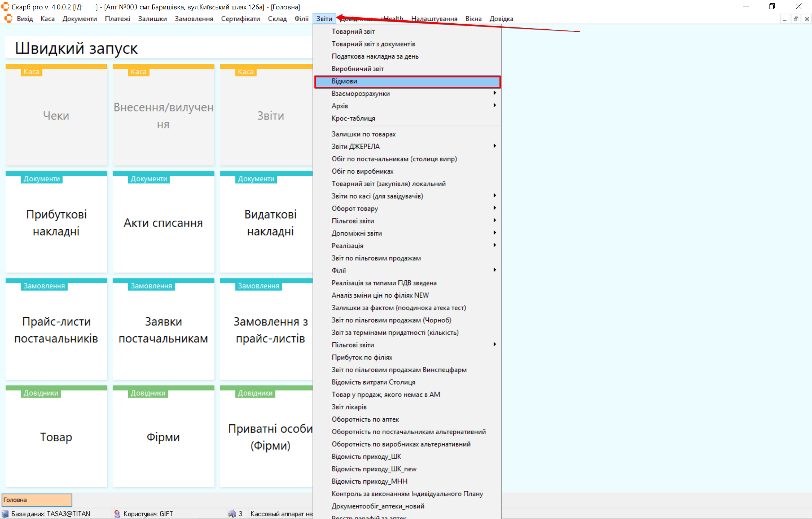Open the Чеки quick launch tile
Viewport: 812px width, 519px height.
point(56,115)
